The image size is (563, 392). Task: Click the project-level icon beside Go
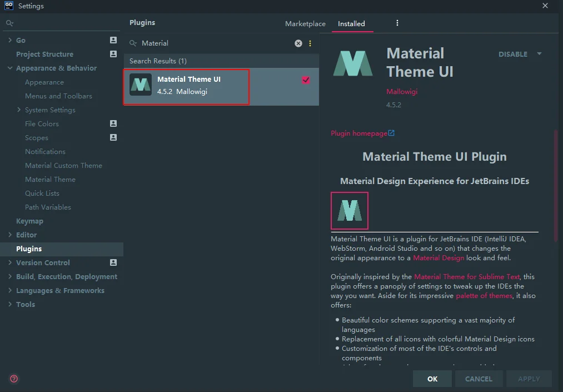coord(113,40)
